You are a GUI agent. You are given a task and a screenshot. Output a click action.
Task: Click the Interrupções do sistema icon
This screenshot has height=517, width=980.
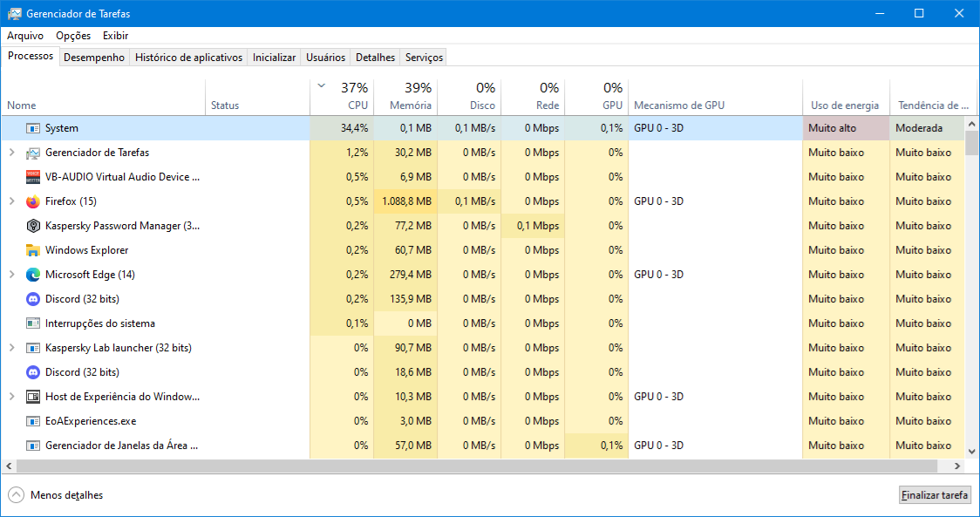coord(33,323)
